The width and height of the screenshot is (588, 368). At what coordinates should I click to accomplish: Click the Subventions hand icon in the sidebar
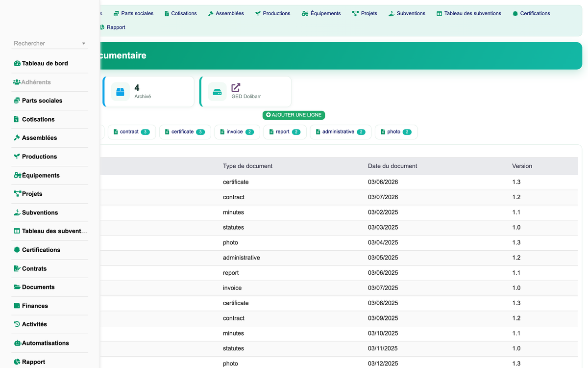click(17, 212)
